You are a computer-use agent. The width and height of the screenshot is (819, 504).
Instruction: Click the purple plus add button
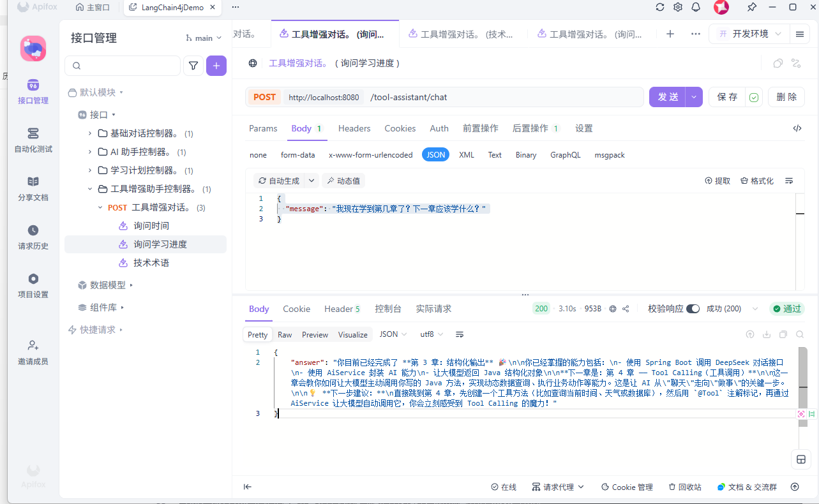[216, 66]
